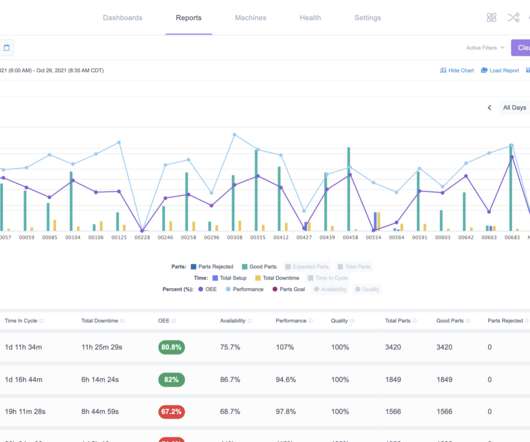The width and height of the screenshot is (530, 442).
Task: Click the Hide Chart icon
Action: pos(443,70)
